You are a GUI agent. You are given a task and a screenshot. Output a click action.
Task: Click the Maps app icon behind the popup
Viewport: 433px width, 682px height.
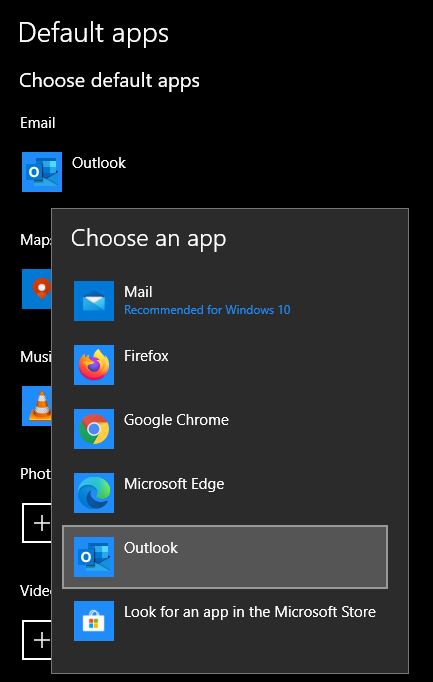click(x=37, y=289)
